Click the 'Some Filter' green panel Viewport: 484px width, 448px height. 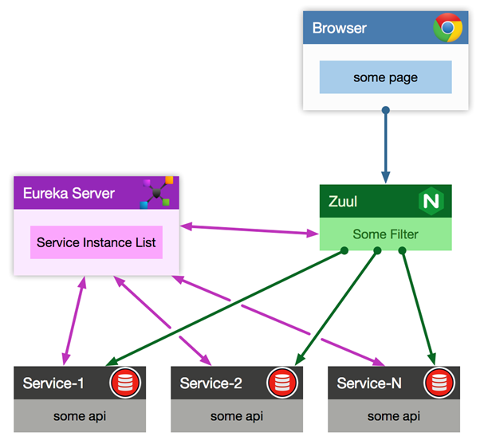[385, 234]
